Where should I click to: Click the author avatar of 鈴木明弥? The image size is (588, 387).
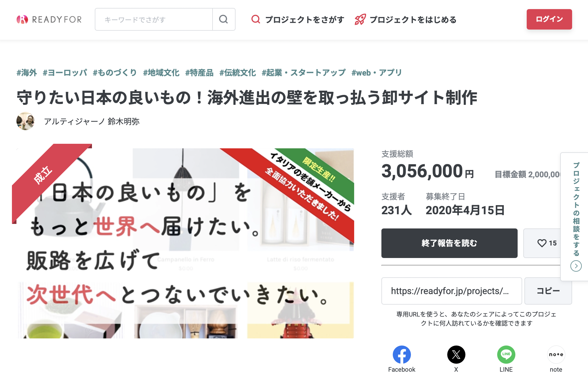(26, 121)
